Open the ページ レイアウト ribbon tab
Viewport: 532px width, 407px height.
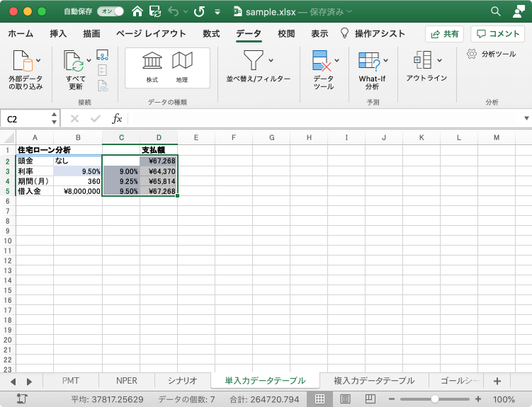152,33
